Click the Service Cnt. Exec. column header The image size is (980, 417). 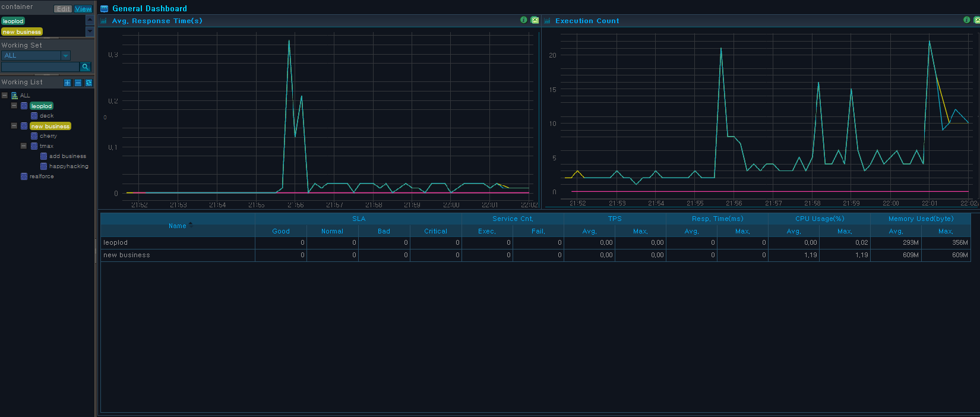(487, 231)
